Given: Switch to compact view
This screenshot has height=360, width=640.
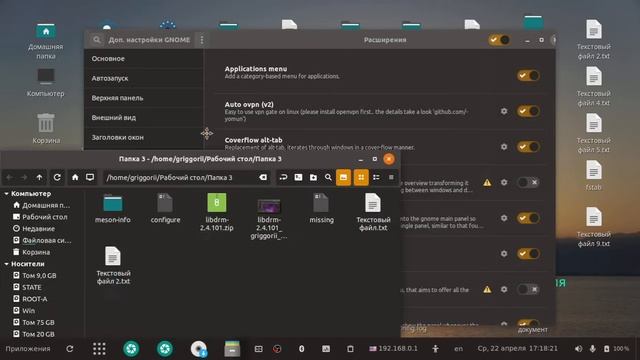Looking at the screenshot, I should tap(391, 177).
